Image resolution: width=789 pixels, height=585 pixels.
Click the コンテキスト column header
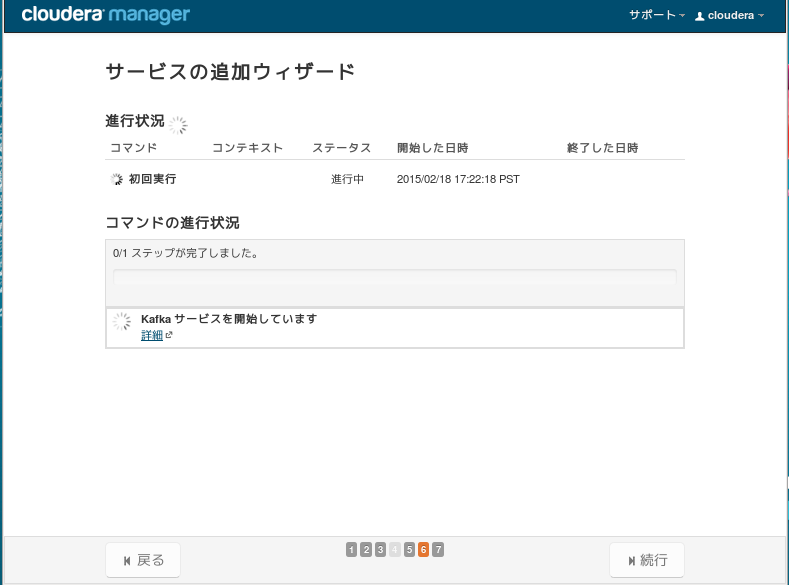(x=247, y=148)
